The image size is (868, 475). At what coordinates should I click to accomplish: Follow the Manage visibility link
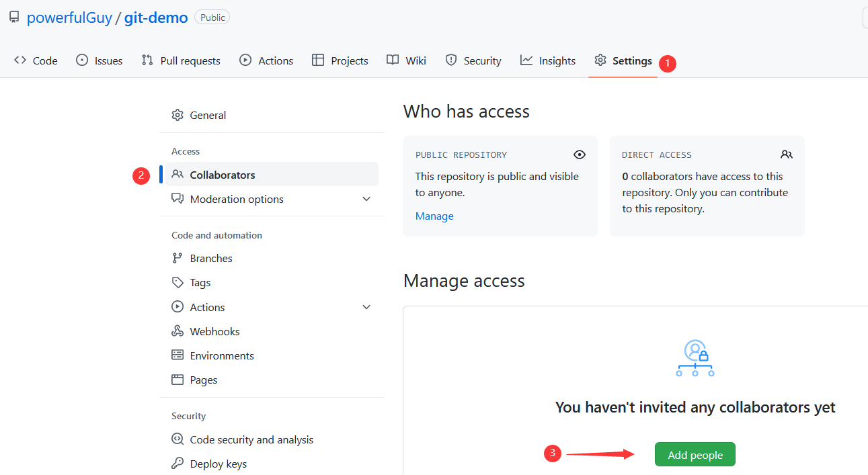pos(434,216)
